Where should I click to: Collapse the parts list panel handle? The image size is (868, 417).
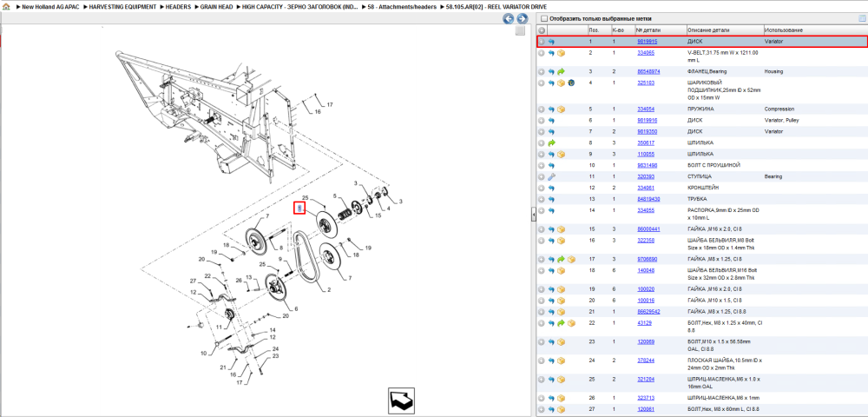coord(533,213)
